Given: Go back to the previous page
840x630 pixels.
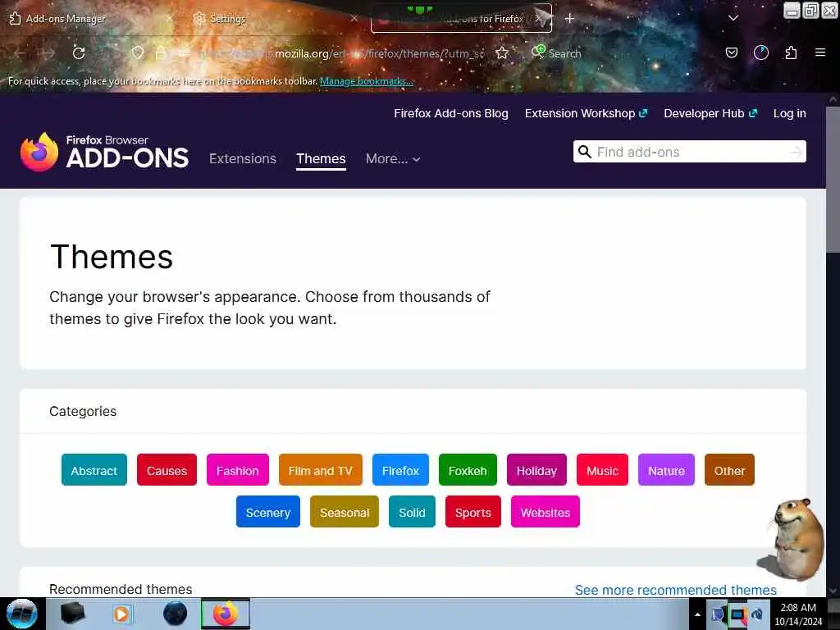Looking at the screenshot, I should pos(20,53).
